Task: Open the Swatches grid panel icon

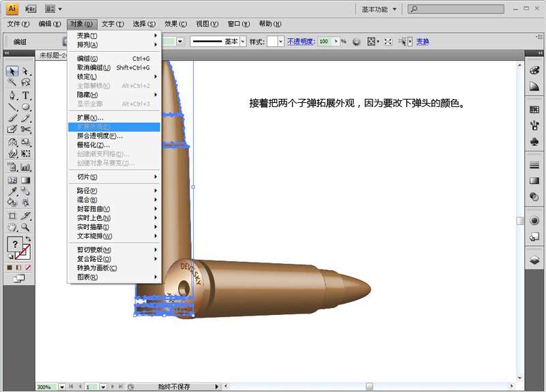Action: [534, 110]
